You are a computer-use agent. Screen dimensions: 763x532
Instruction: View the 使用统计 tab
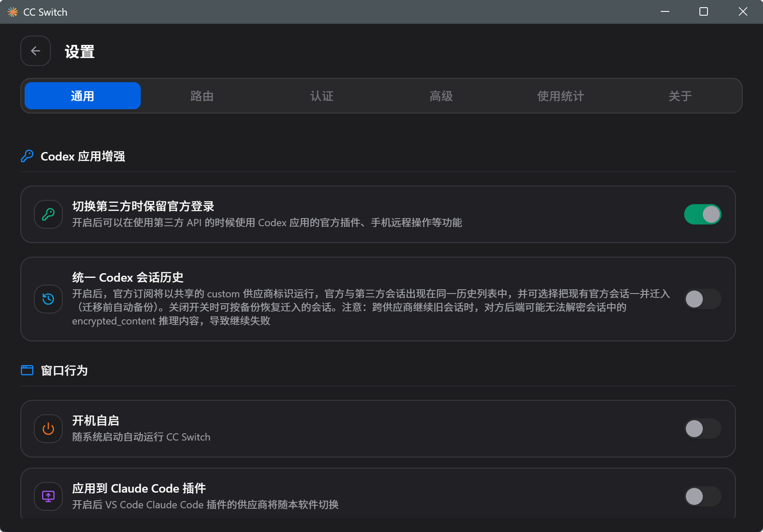561,96
